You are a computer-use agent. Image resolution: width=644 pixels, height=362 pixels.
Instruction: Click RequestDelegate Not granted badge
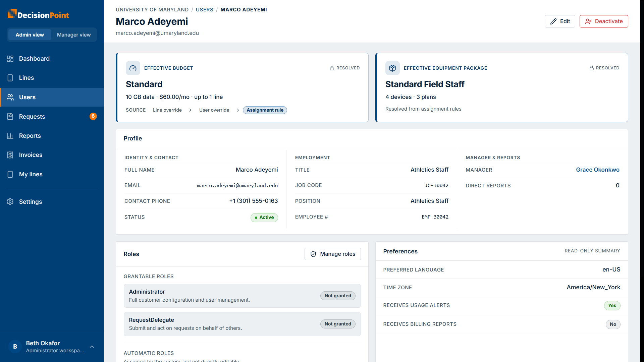[x=338, y=324]
